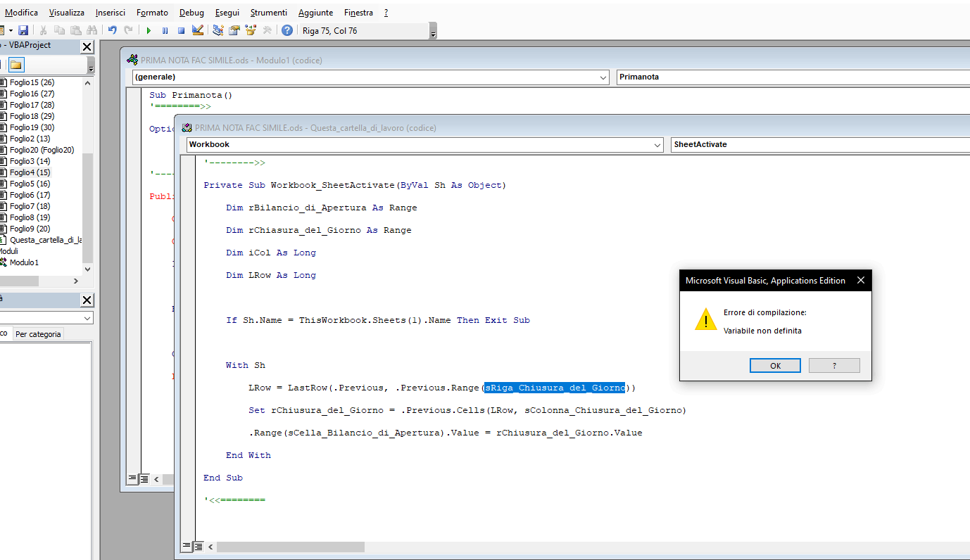Click the Run macro play icon
The image size is (970, 560).
[149, 30]
